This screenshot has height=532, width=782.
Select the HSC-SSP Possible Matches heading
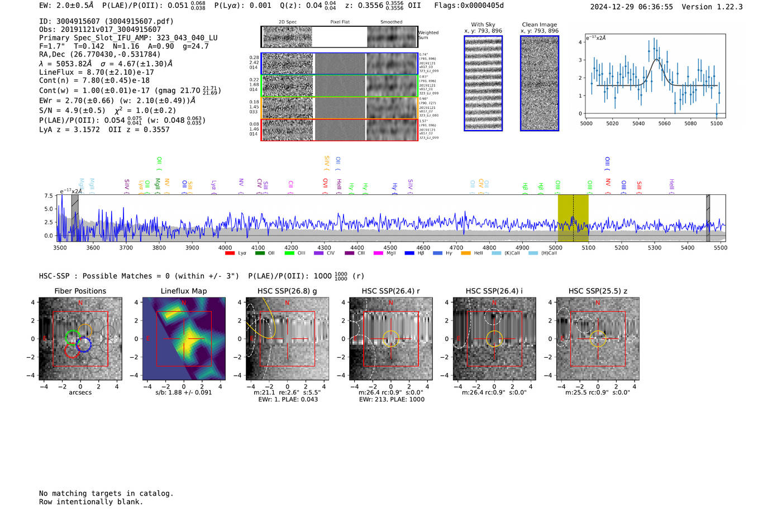[x=202, y=276]
